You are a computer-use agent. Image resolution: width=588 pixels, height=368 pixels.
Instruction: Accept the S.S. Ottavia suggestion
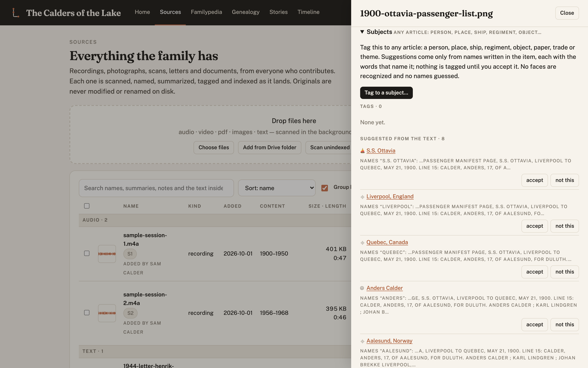click(535, 180)
